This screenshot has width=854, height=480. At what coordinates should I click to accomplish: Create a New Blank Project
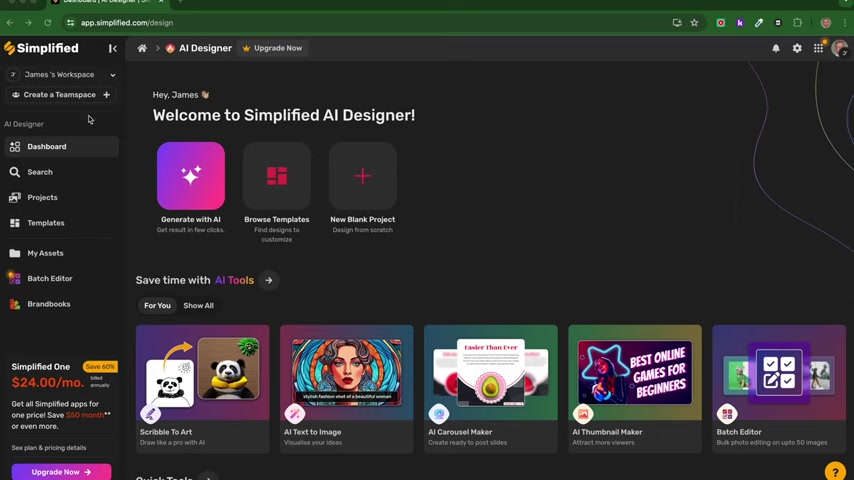(362, 176)
